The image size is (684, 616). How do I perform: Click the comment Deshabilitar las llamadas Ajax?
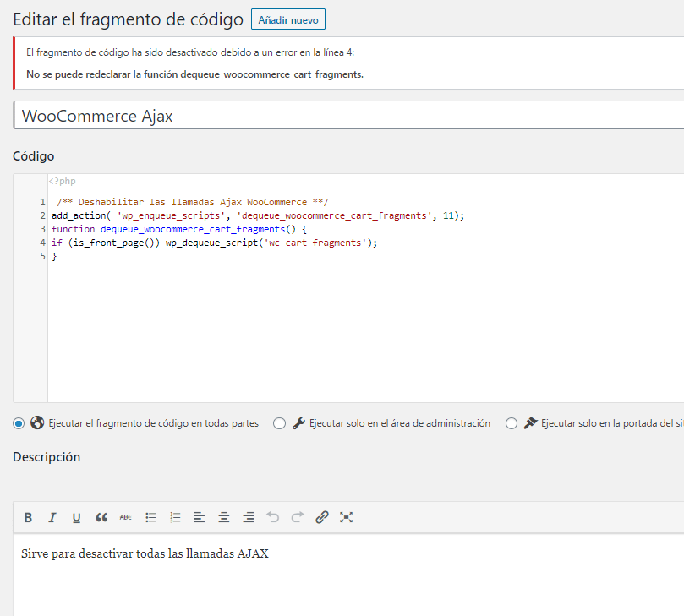[193, 202]
